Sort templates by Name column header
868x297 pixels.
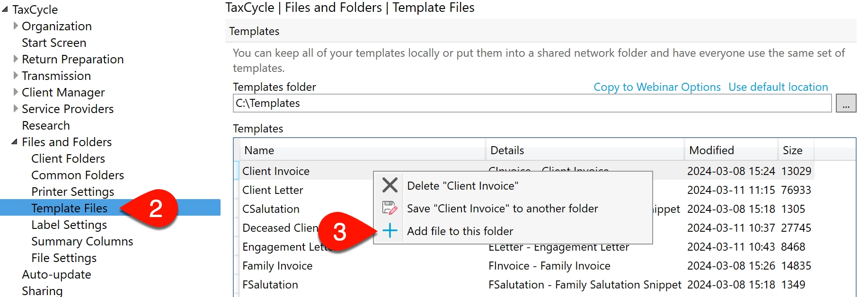pyautogui.click(x=363, y=150)
